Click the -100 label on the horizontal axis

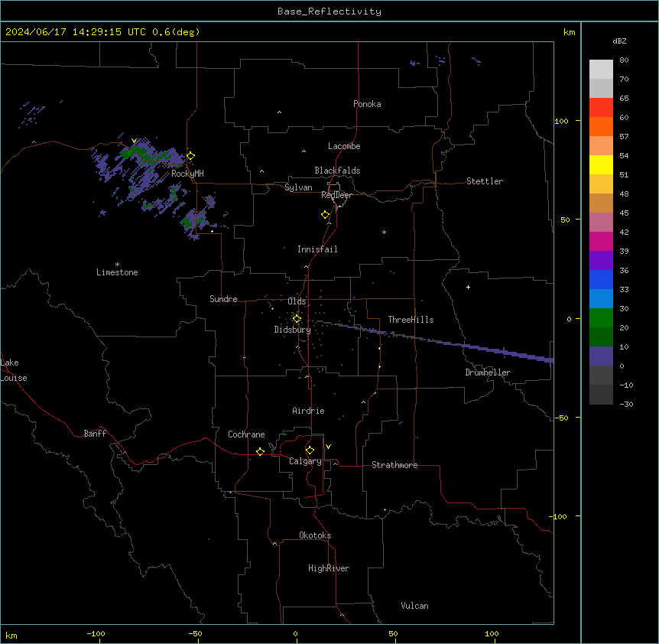tap(96, 633)
